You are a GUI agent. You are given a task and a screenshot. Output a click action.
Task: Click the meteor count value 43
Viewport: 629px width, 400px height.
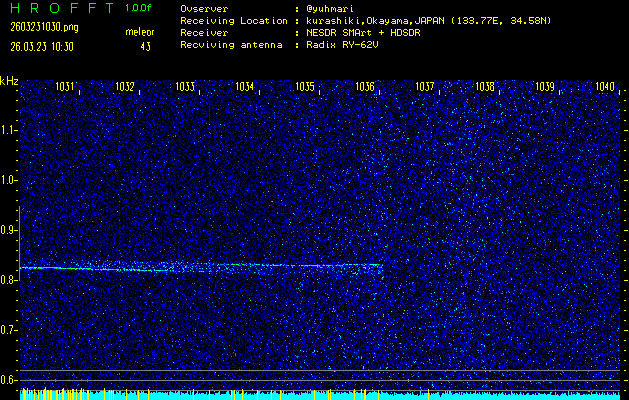pos(146,46)
